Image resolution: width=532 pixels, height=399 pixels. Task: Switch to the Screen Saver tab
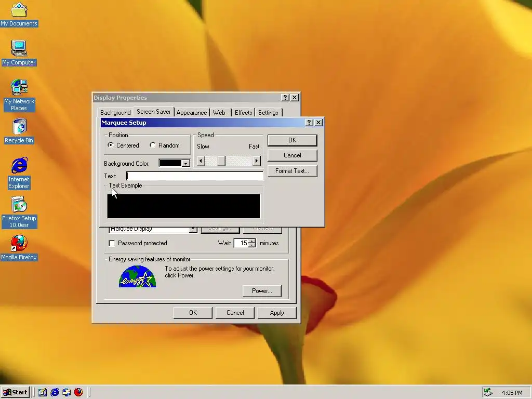(154, 112)
